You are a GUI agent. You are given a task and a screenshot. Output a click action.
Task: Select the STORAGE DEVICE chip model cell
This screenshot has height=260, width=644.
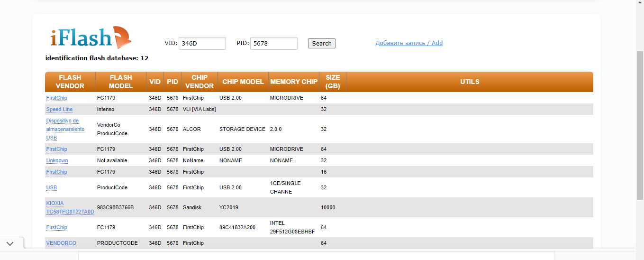[242, 129]
